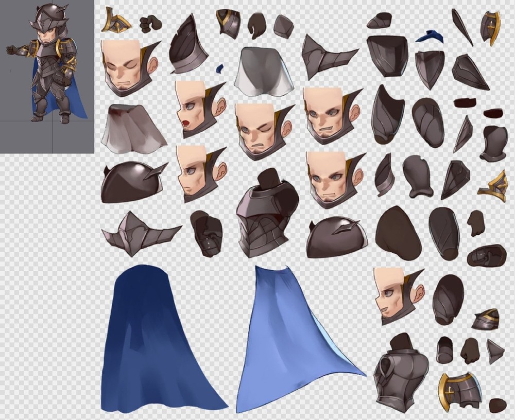Click the gold corner trim piece at top-left

tap(116, 22)
